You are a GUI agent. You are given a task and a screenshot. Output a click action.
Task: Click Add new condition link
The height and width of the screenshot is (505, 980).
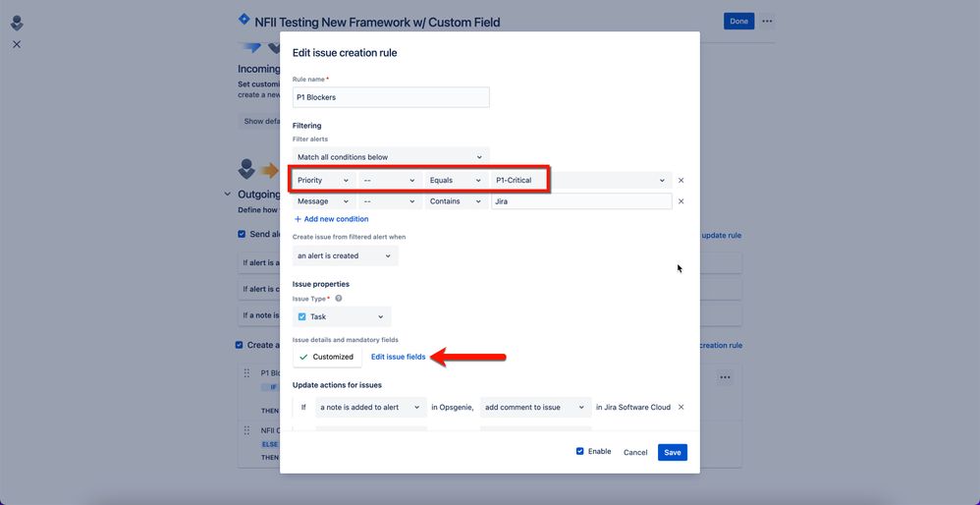pyautogui.click(x=331, y=219)
